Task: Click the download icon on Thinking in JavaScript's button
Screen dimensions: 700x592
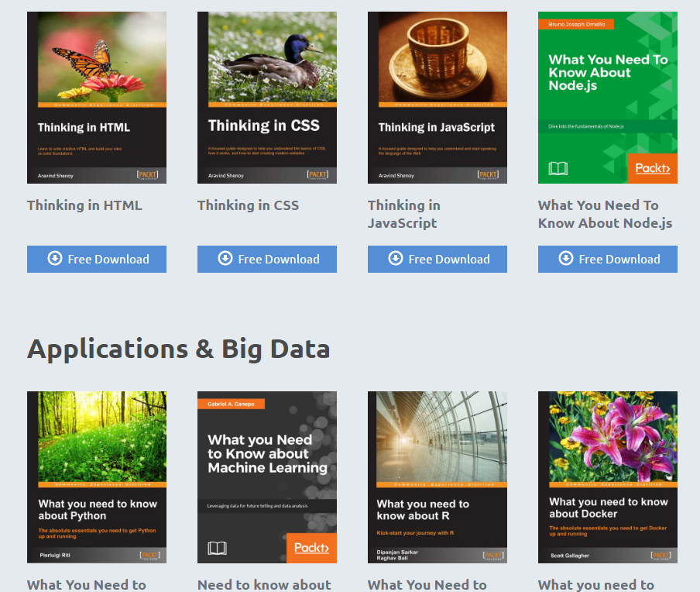Action: (394, 259)
